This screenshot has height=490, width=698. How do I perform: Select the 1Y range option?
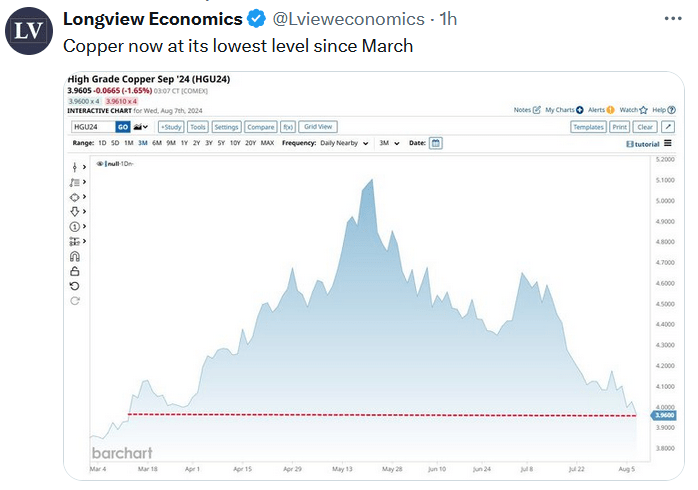183,143
